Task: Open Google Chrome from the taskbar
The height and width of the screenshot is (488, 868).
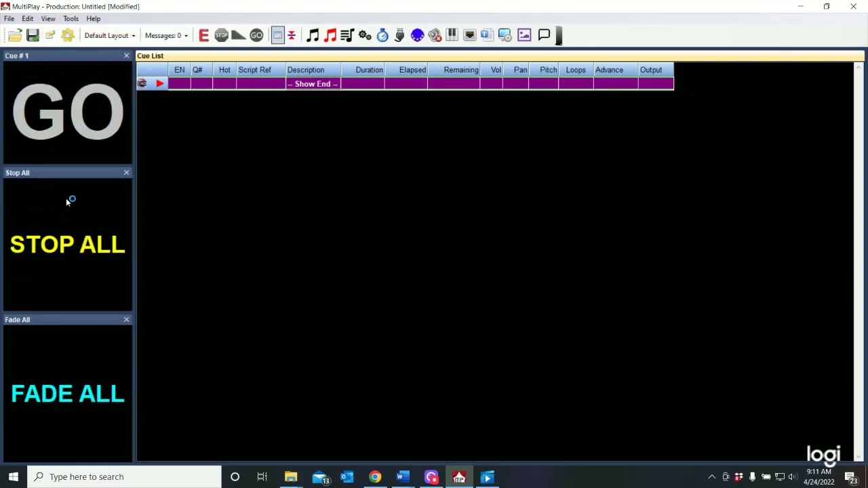Action: point(375,477)
